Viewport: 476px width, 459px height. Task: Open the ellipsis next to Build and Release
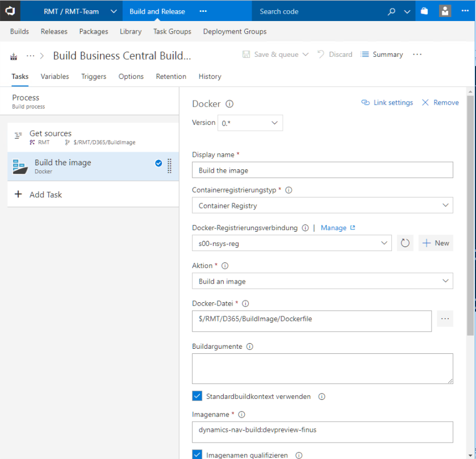203,11
